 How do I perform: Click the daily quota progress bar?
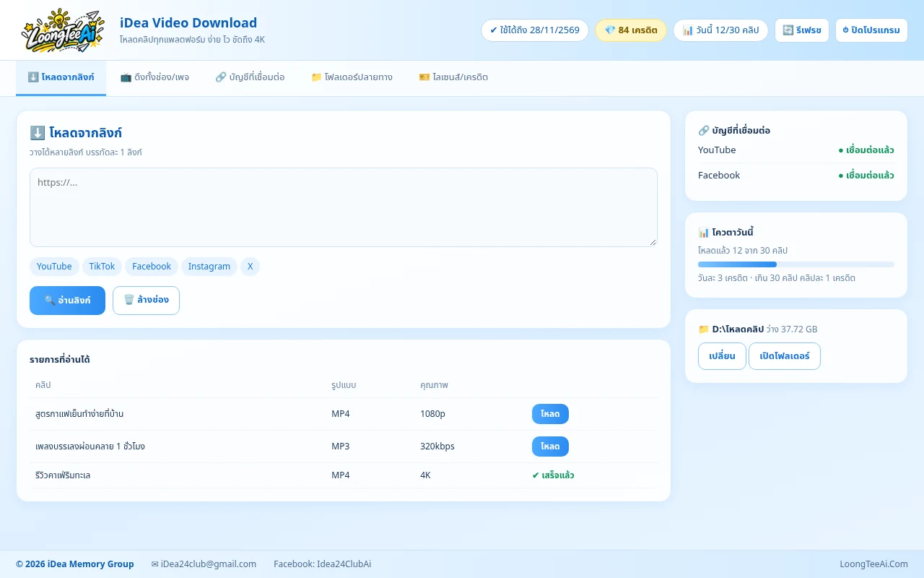(796, 264)
